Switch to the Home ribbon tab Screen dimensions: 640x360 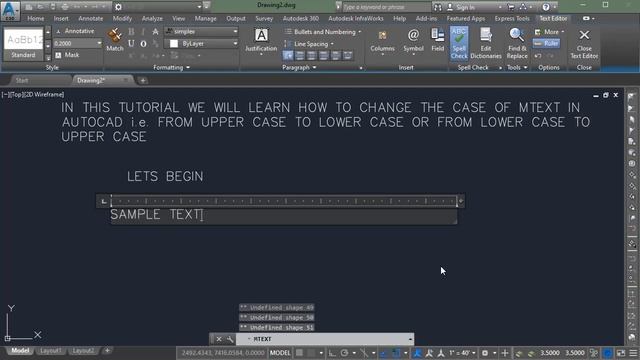pyautogui.click(x=36, y=18)
